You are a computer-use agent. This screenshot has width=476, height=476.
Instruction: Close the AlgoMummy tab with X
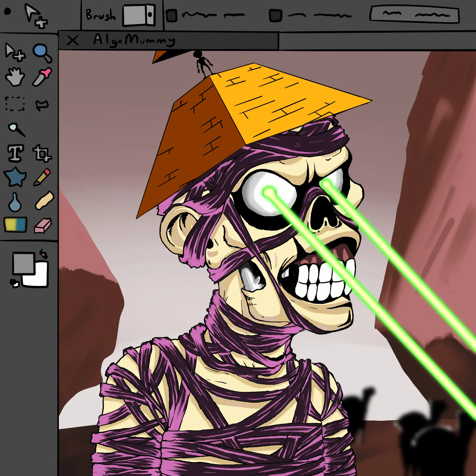coord(73,40)
